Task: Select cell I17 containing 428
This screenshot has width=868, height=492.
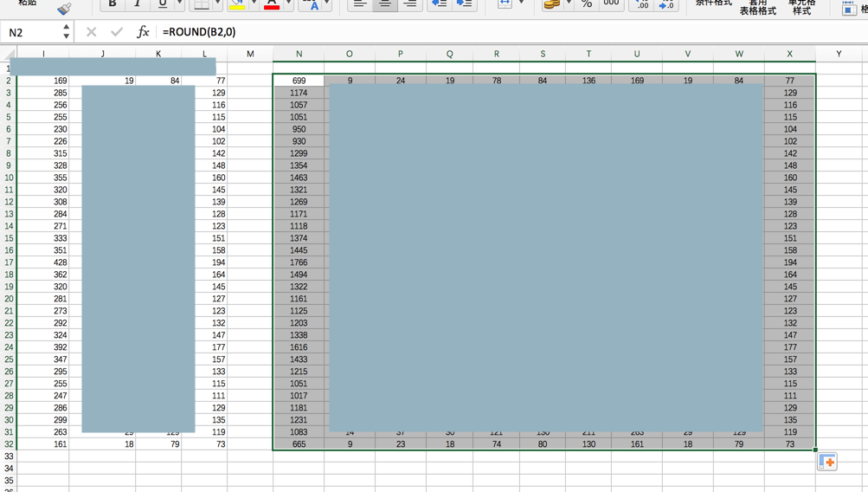Action: coord(43,262)
